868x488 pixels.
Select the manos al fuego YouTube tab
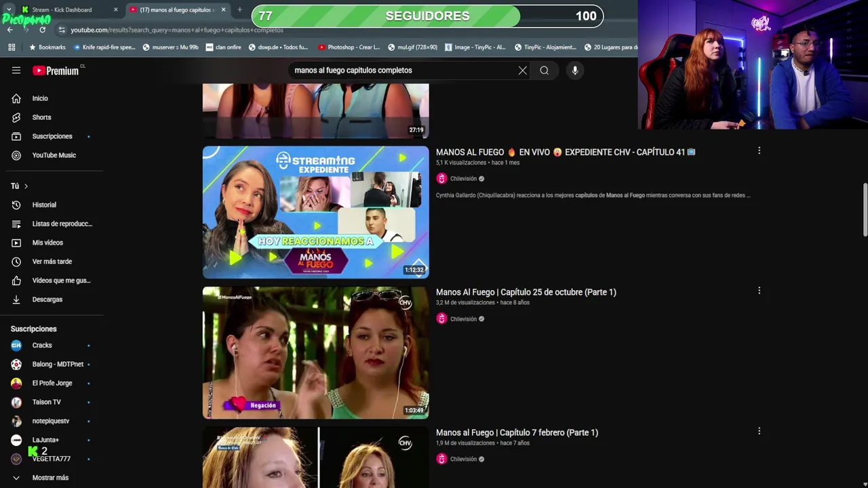(178, 9)
